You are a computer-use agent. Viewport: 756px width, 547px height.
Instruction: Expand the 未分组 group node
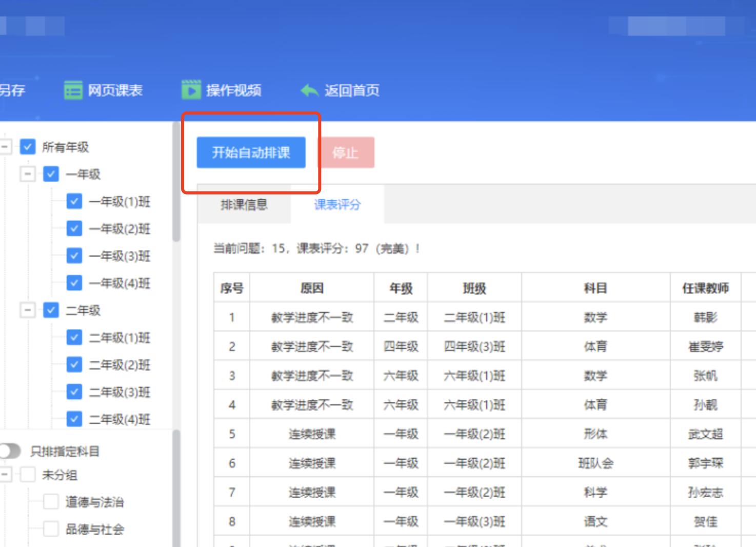coord(5,475)
